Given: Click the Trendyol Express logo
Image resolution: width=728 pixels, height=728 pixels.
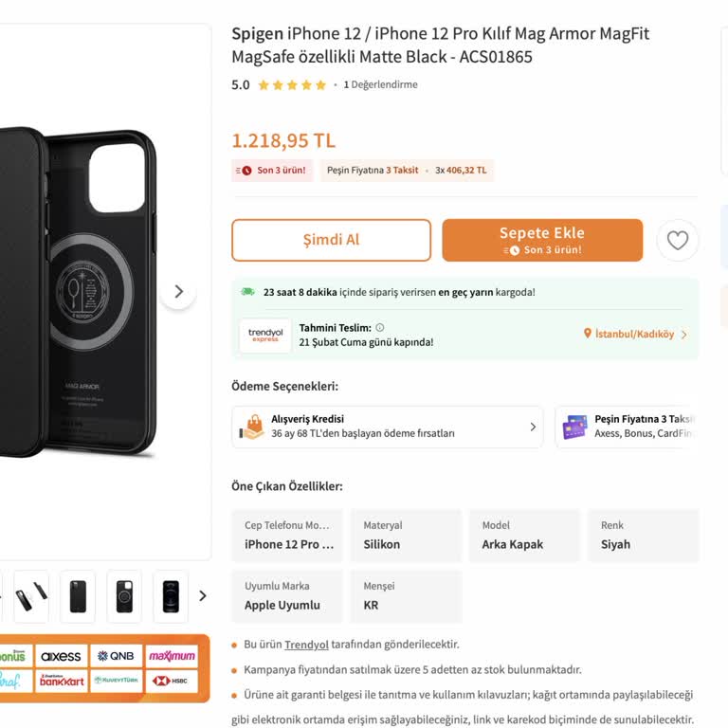Looking at the screenshot, I should [x=265, y=336].
